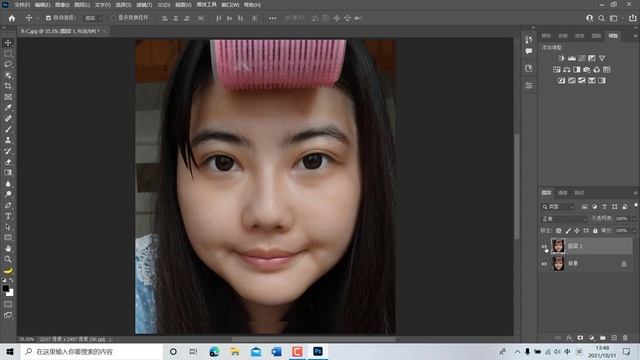Select the Lasso tool
Viewport: 640px width, 360px height.
[x=8, y=64]
